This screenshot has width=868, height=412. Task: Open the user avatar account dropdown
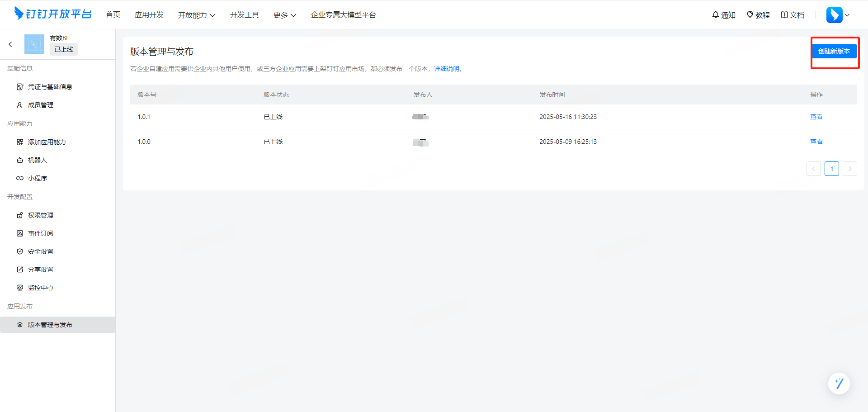click(838, 15)
